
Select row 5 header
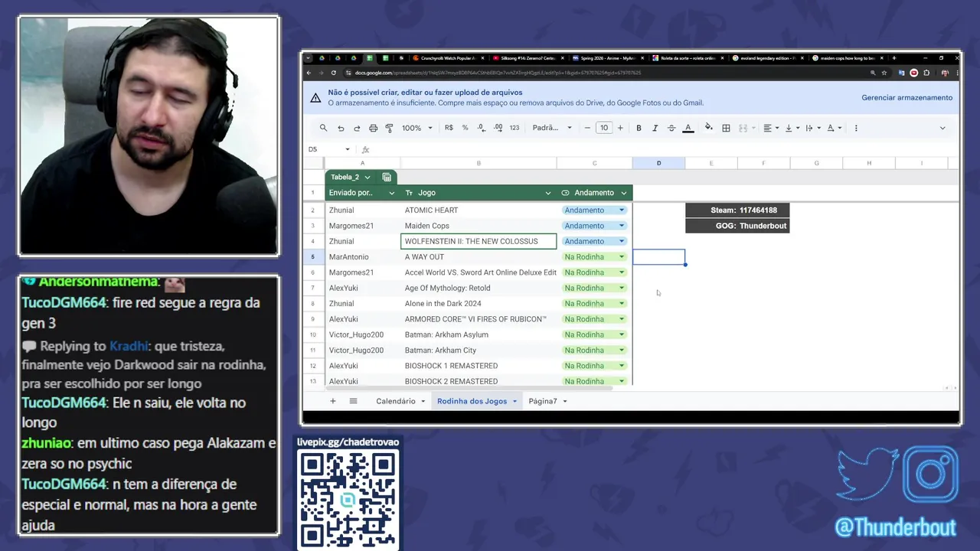312,256
